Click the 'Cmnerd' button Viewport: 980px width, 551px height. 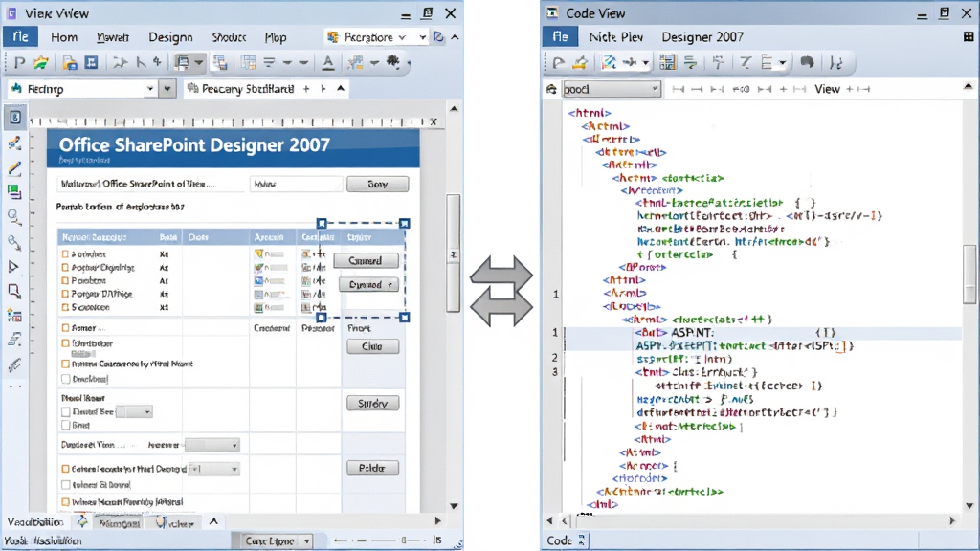point(365,260)
